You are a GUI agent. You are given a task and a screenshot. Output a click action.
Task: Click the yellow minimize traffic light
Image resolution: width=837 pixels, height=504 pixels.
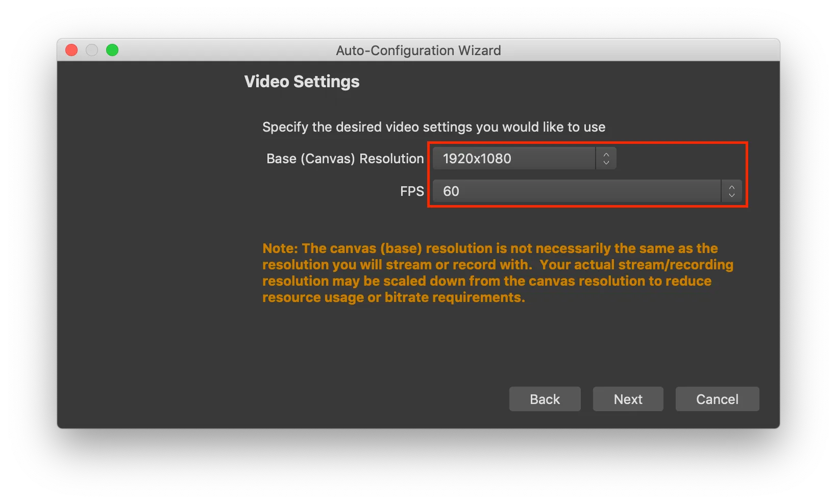(92, 50)
